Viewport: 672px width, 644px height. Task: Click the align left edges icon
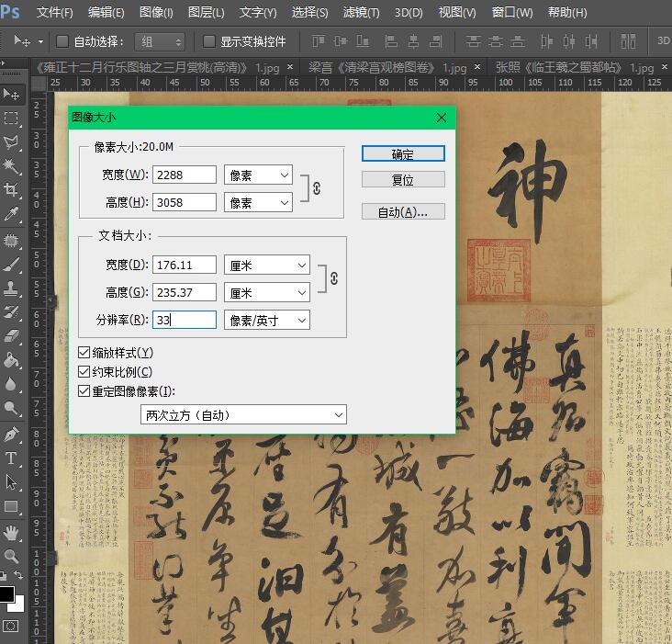[x=391, y=41]
